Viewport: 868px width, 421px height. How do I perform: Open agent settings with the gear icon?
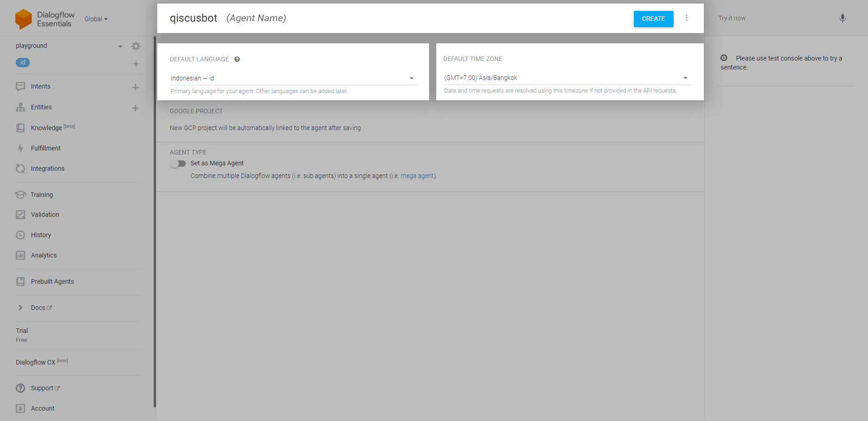pyautogui.click(x=136, y=46)
